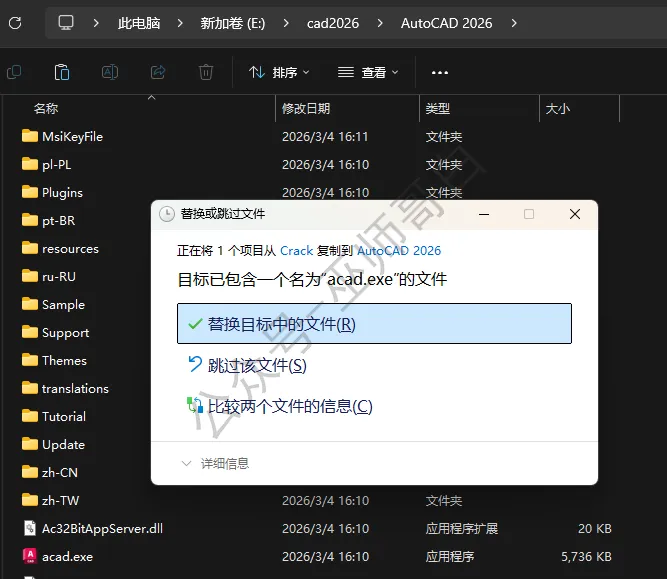Expand the chevron after 新加卷 (E:)
The image size is (667, 579).
tap(286, 23)
